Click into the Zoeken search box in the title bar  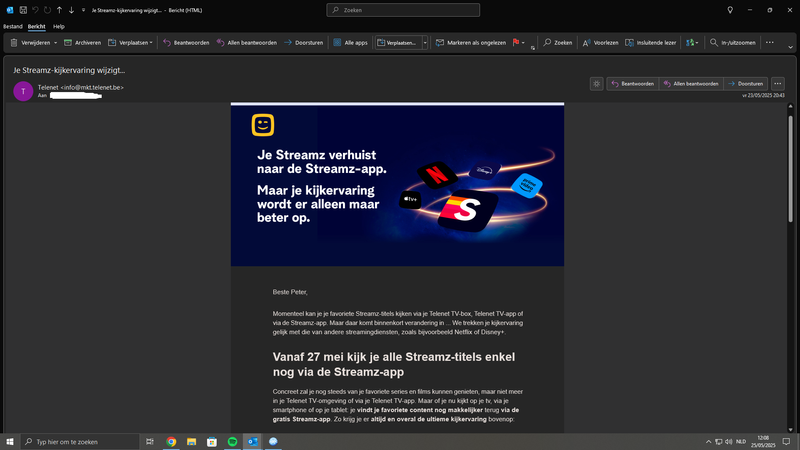pyautogui.click(x=403, y=10)
